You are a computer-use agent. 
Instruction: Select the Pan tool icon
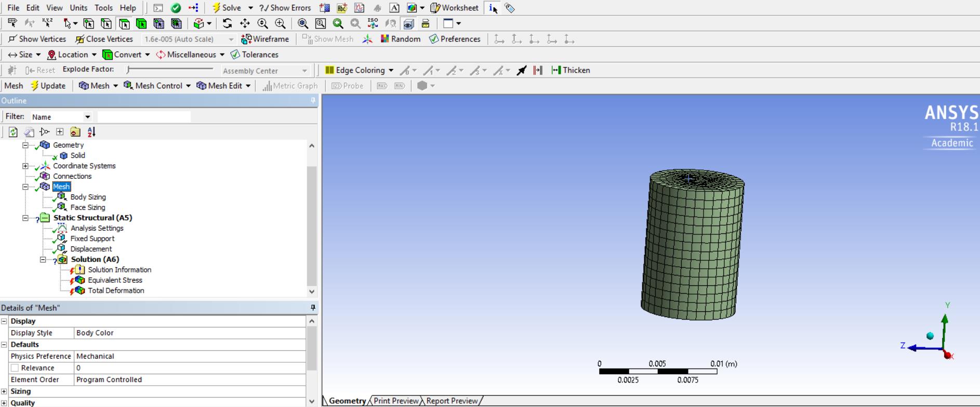point(245,23)
